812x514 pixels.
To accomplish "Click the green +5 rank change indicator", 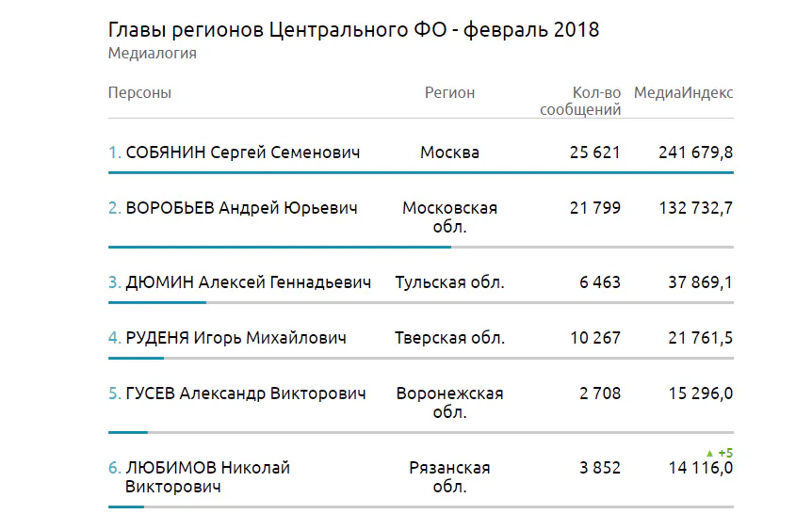I will (x=720, y=453).
